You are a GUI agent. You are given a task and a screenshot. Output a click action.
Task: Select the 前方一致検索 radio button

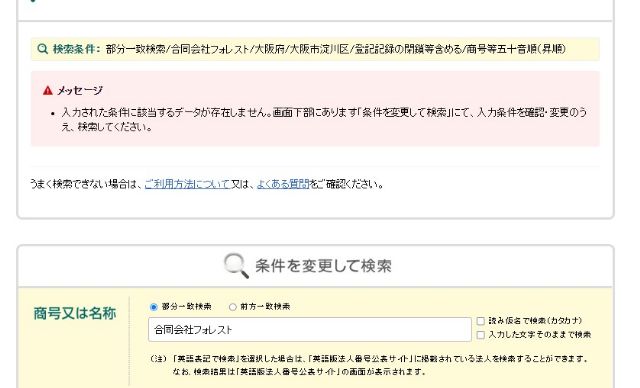tap(233, 307)
